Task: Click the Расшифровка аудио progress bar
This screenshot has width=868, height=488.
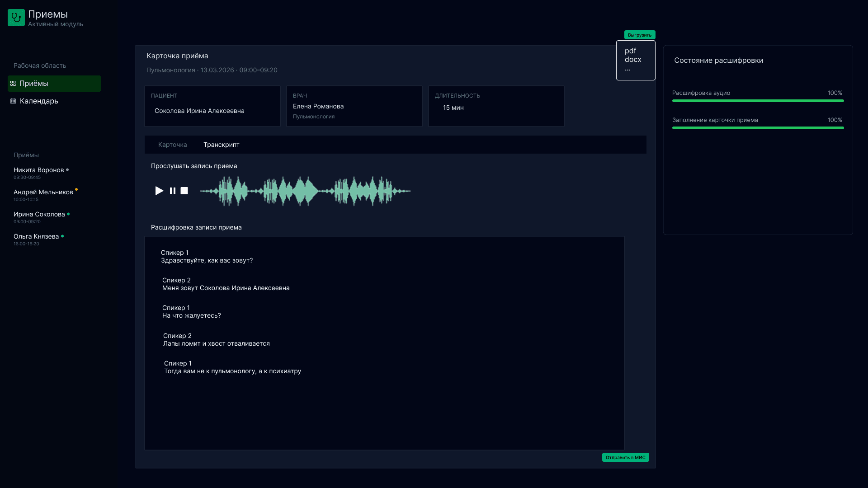Action: pos(758,101)
